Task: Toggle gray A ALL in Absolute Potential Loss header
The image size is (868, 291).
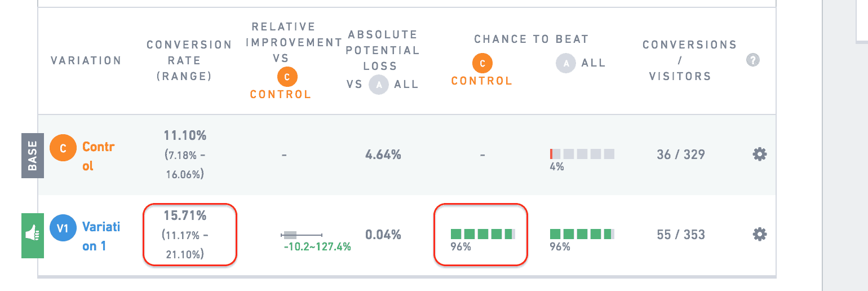Action: 394,85
